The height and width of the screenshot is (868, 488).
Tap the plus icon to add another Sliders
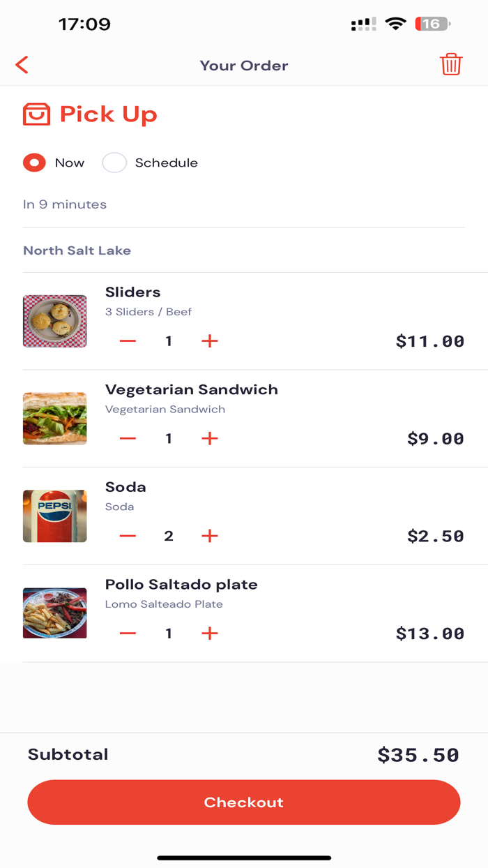[x=208, y=341]
